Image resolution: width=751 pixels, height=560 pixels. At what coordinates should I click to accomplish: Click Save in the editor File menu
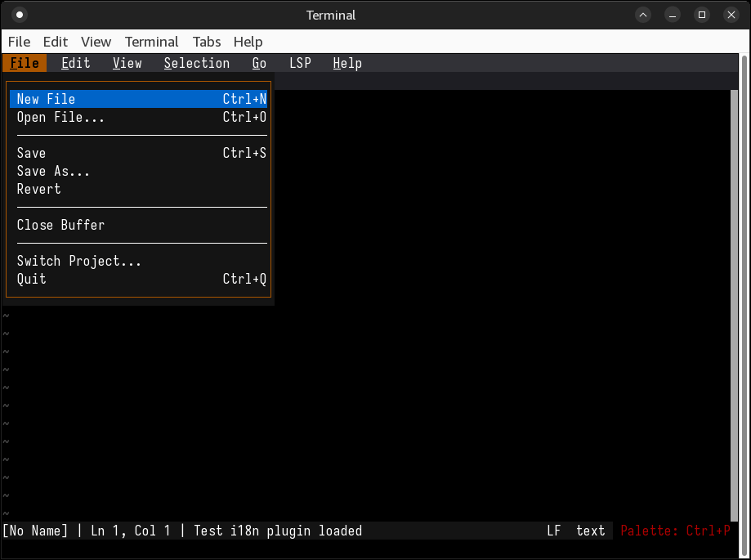(x=31, y=153)
